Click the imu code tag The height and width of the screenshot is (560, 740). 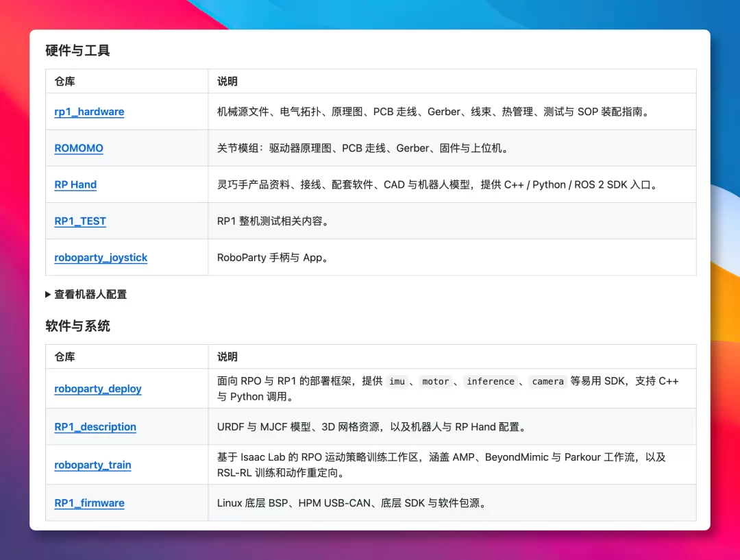click(x=397, y=382)
